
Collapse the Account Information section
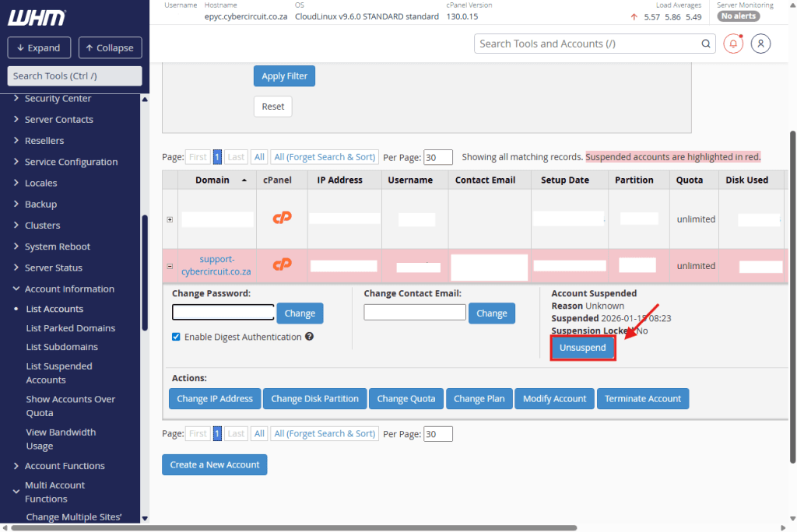point(17,289)
